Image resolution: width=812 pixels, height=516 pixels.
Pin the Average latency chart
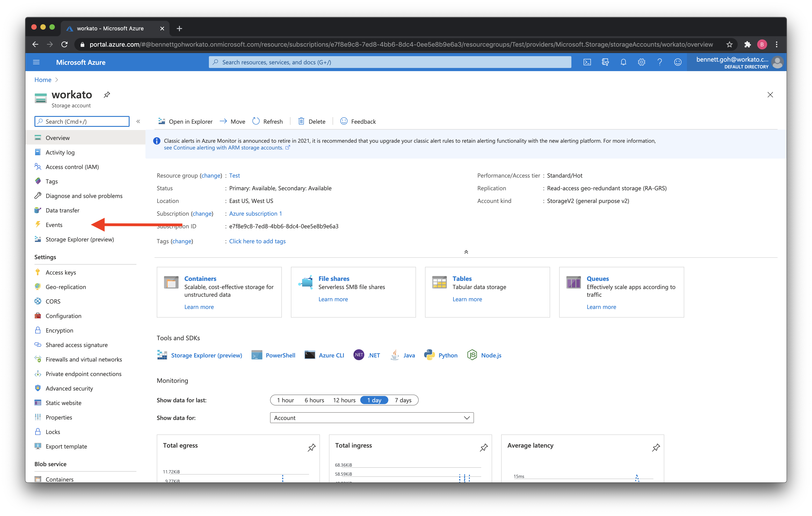point(656,448)
